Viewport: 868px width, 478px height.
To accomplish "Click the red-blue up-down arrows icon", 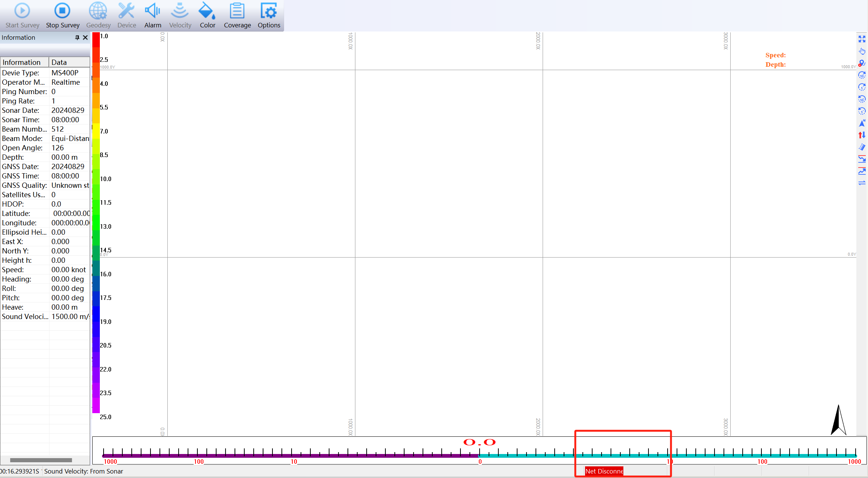I will tap(862, 135).
